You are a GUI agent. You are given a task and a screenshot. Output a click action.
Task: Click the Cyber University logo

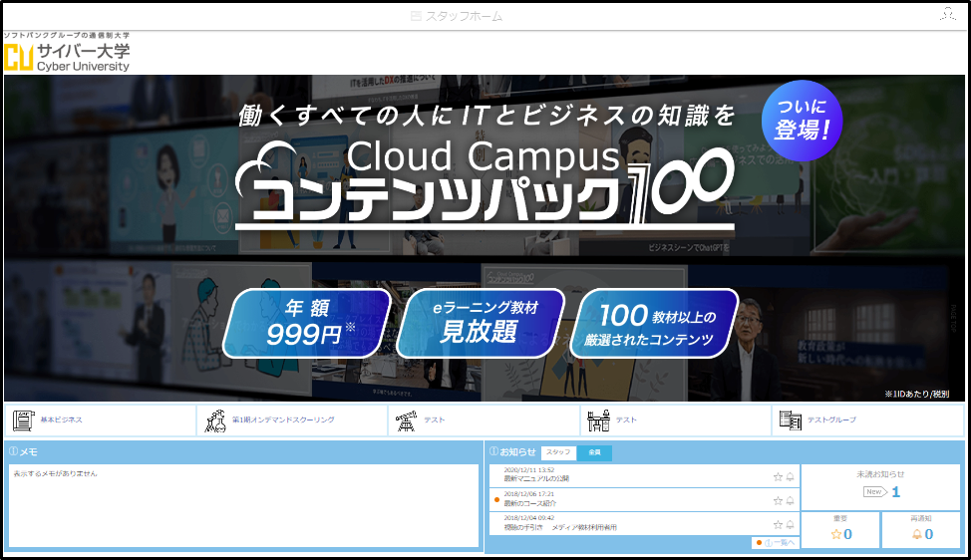coord(67,53)
